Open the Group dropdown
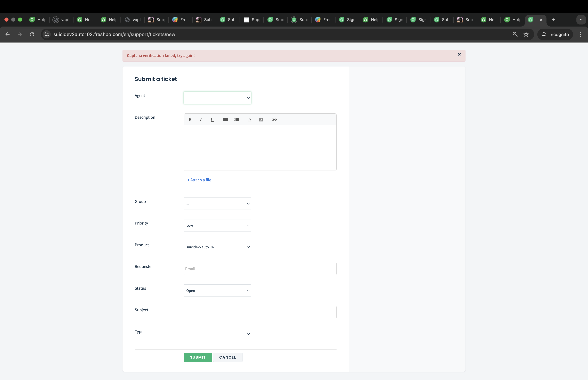Viewport: 588px width, 380px height. click(217, 204)
